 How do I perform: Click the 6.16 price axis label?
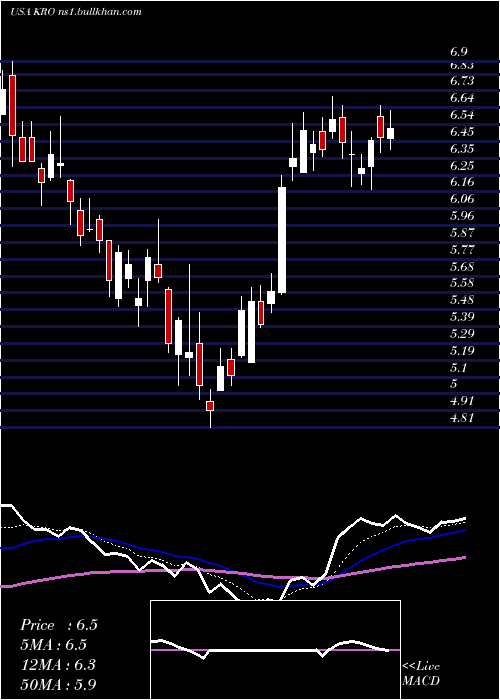(462, 182)
